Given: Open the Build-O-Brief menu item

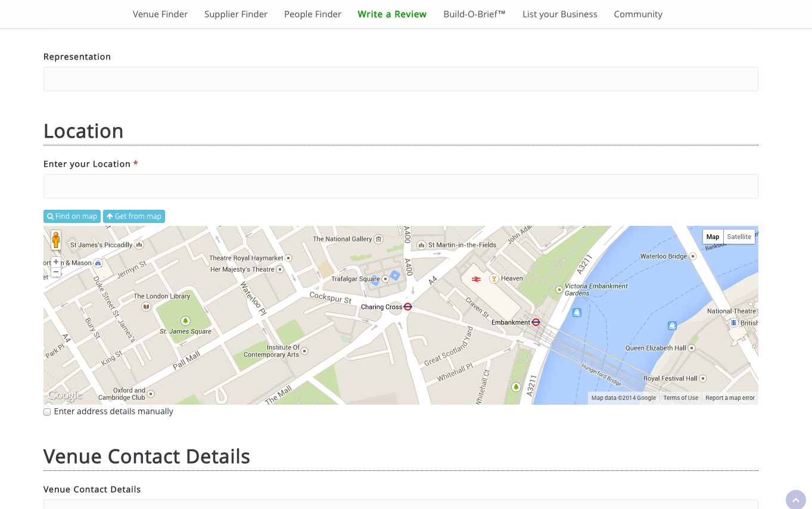Looking at the screenshot, I should point(474,14).
